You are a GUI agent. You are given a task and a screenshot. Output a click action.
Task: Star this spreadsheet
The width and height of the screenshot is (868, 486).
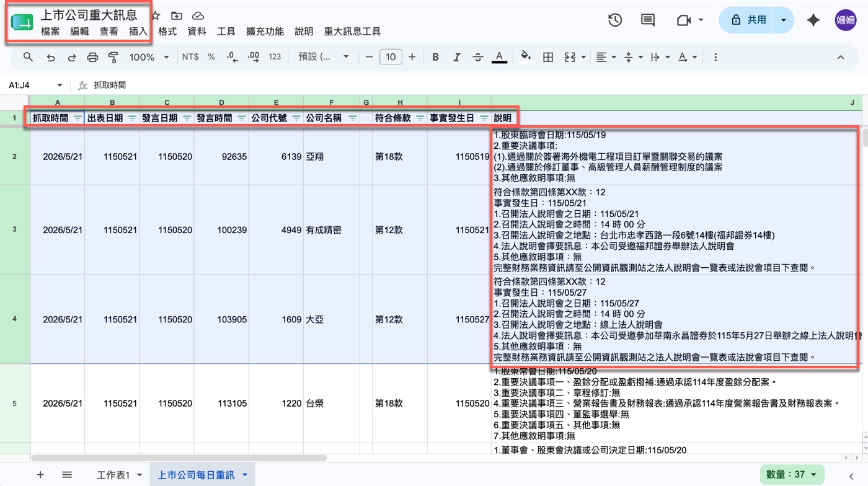coord(156,15)
